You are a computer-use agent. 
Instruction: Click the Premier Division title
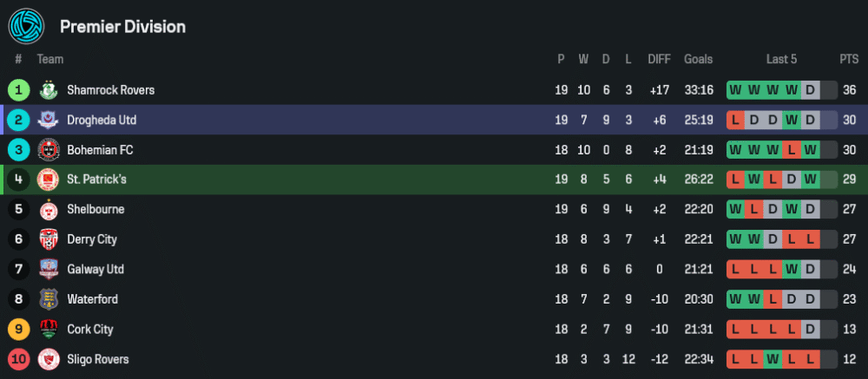coord(122,27)
